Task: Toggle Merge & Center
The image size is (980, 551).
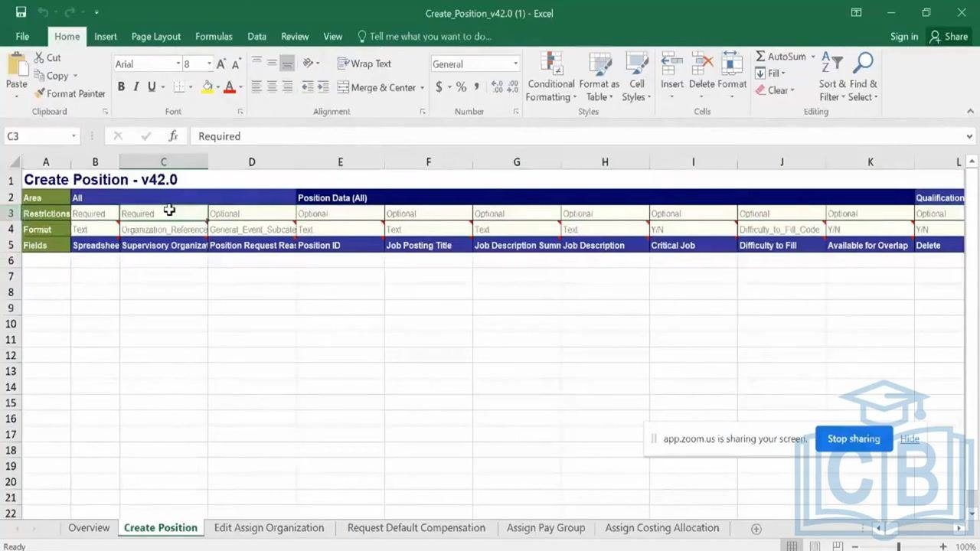Action: (377, 87)
